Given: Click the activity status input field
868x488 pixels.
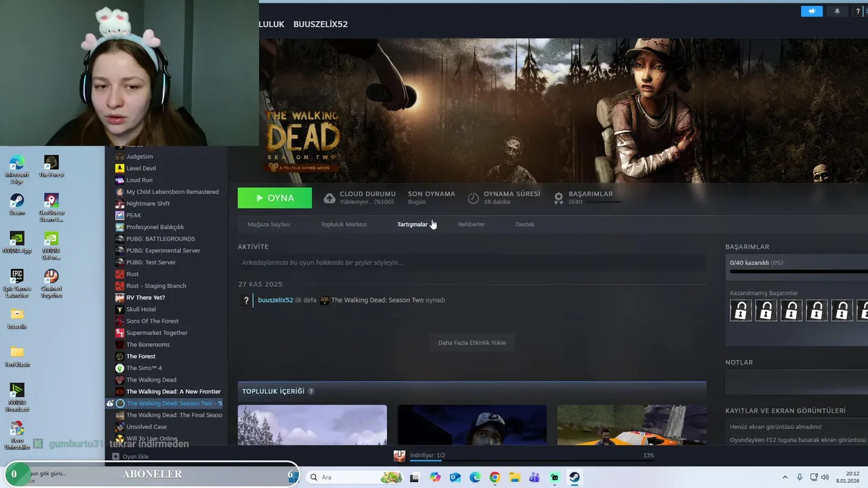Looking at the screenshot, I should coord(472,262).
